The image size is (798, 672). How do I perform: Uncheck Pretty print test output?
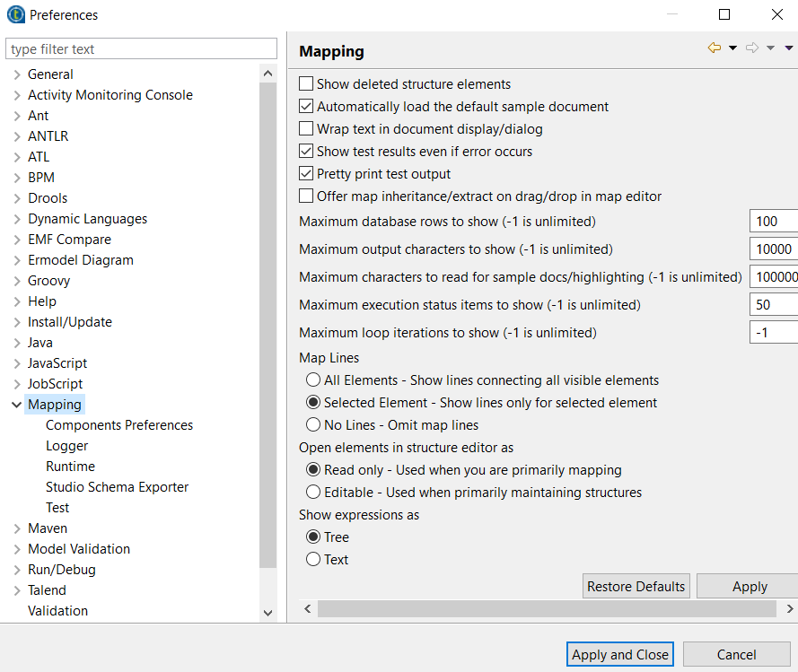306,174
